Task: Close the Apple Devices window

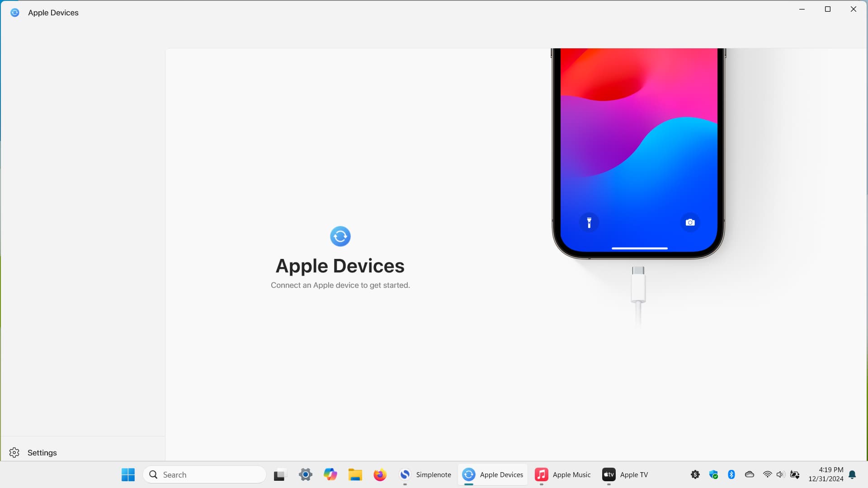Action: 854,9
